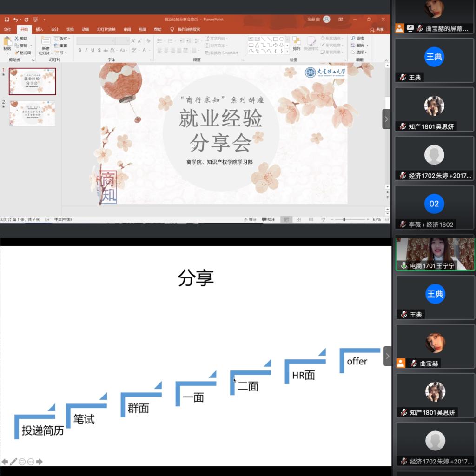Toggle Bold text formatting

tap(79, 50)
